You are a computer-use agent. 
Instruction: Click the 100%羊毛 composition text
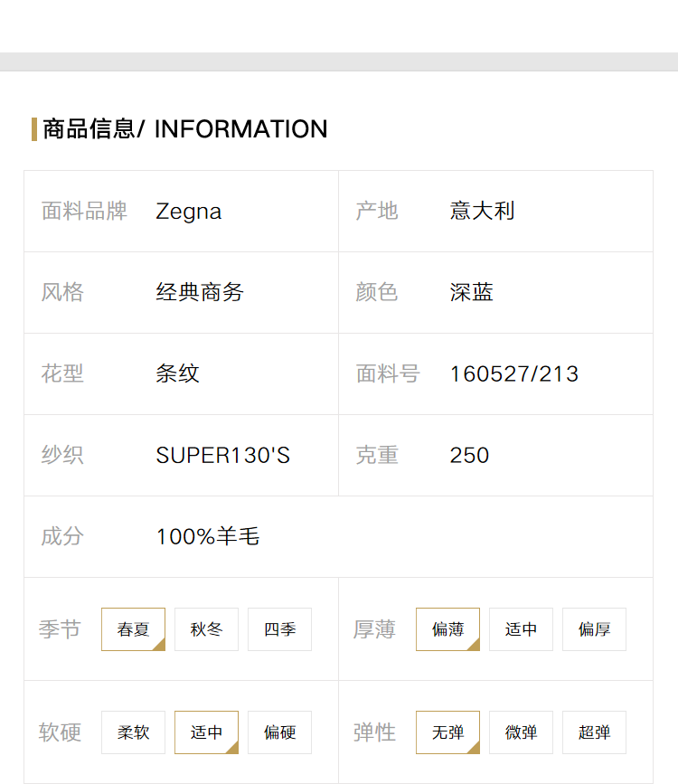click(208, 536)
